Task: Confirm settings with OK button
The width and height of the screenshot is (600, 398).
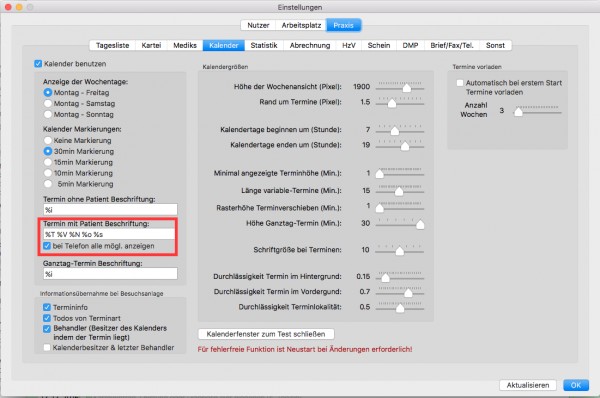Action: tap(576, 385)
